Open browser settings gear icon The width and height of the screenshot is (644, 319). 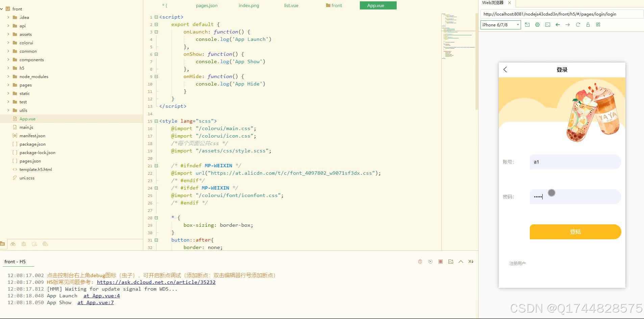click(537, 25)
